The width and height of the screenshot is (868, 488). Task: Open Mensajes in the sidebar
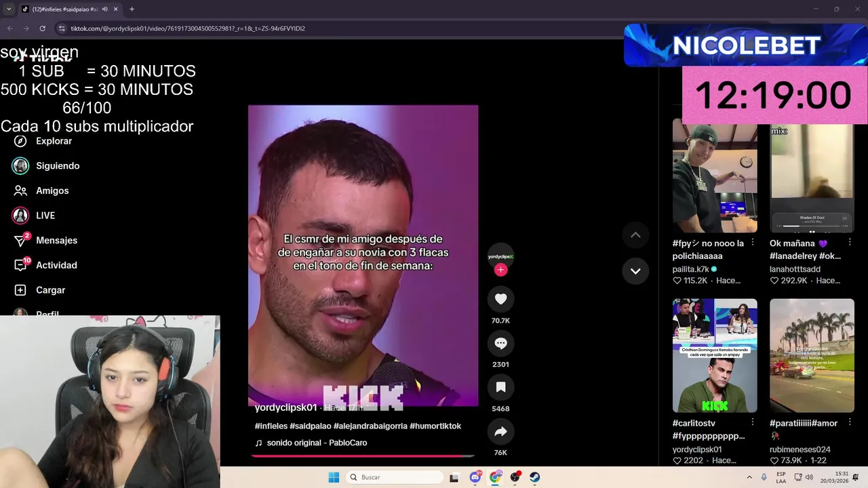click(56, 241)
